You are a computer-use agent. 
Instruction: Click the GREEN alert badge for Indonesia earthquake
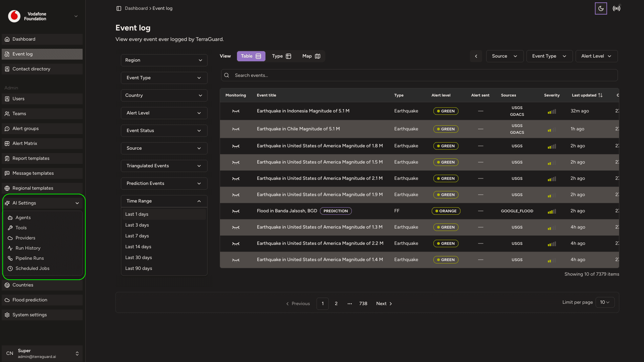coord(446,111)
